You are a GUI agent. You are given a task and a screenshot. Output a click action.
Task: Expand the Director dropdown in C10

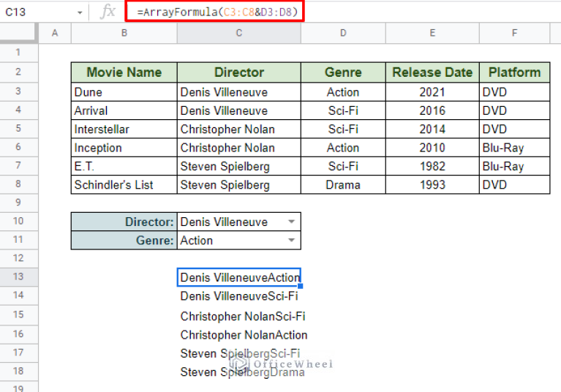292,222
